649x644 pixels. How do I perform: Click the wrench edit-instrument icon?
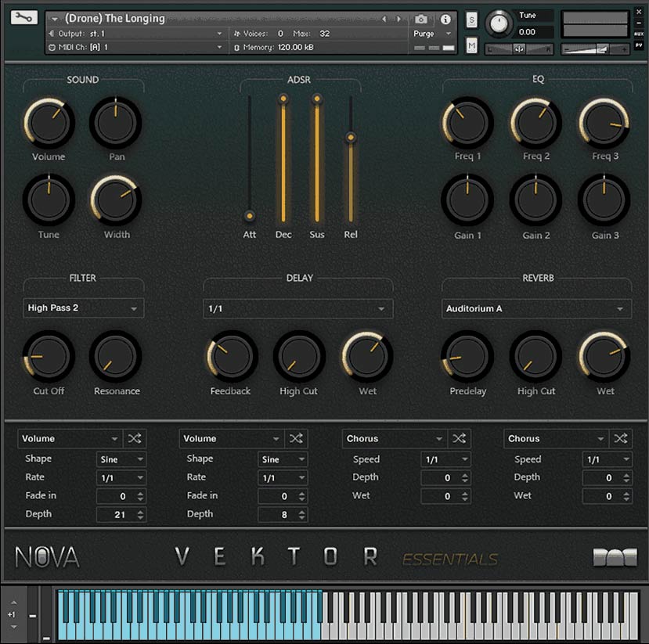coord(23,16)
